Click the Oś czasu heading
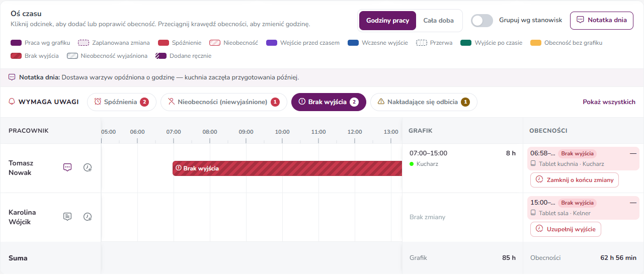 [x=26, y=14]
